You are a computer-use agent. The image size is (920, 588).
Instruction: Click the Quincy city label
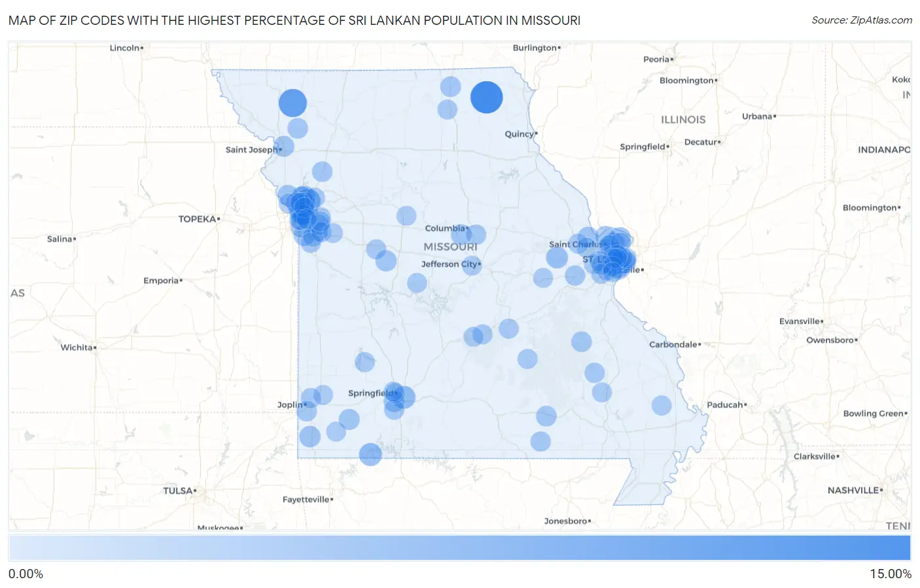coord(520,134)
